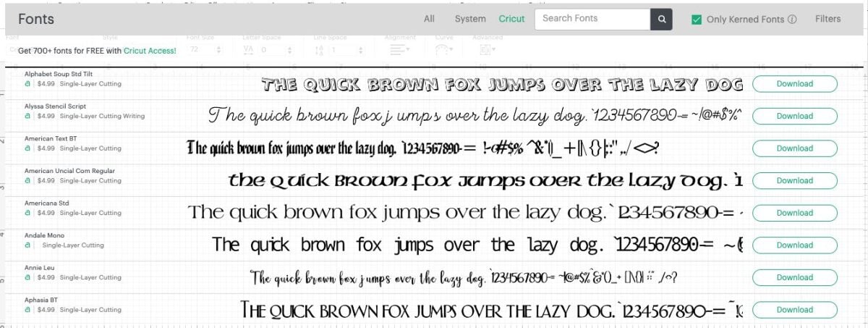Click the Cricut Access icon under Alyssa Stencil Script

pyautogui.click(x=27, y=116)
